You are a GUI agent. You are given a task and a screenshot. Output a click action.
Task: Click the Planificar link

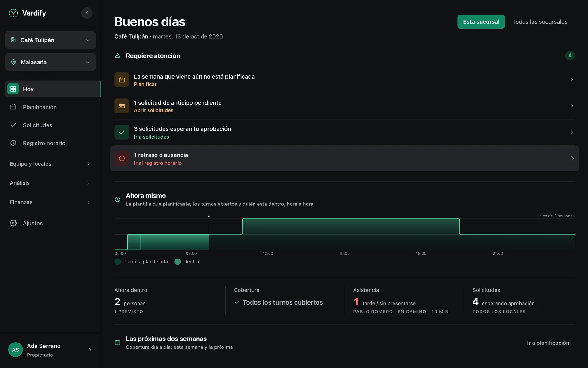tap(145, 84)
